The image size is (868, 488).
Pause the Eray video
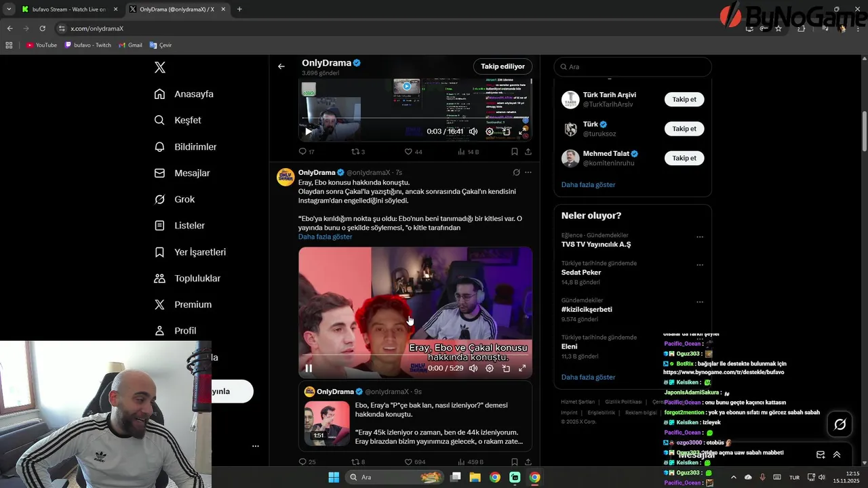pyautogui.click(x=309, y=368)
